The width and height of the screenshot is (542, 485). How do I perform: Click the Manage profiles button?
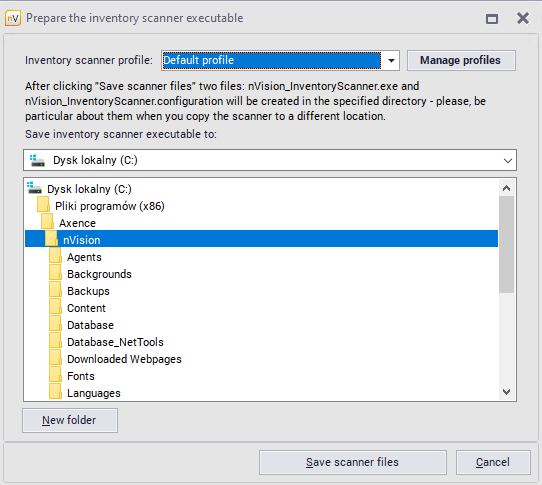point(461,60)
